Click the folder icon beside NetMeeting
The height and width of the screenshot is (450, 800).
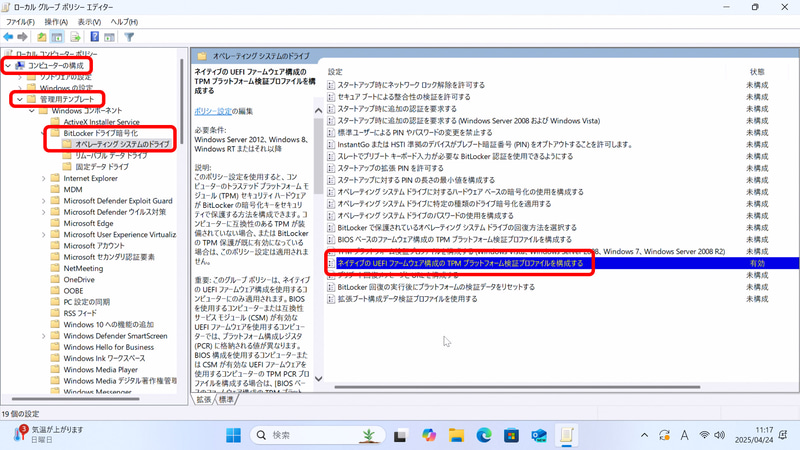[x=55, y=268]
